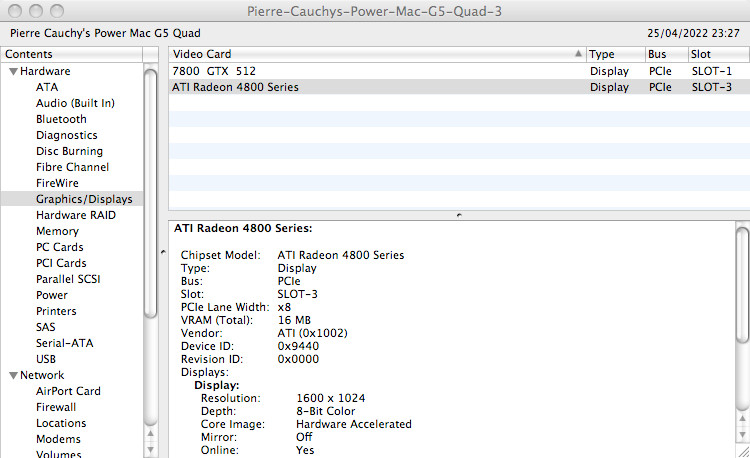
Task: Click the VRAM value 16 MB
Action: [x=294, y=320]
